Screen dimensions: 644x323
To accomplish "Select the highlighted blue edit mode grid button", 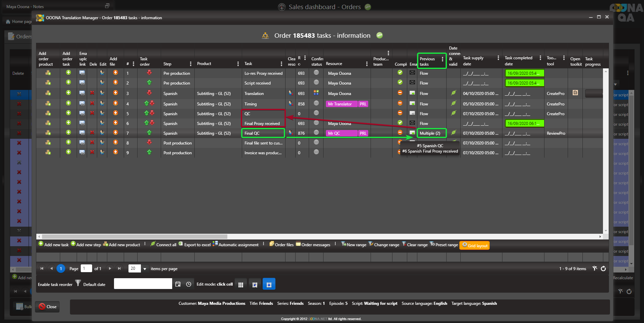I will click(269, 284).
